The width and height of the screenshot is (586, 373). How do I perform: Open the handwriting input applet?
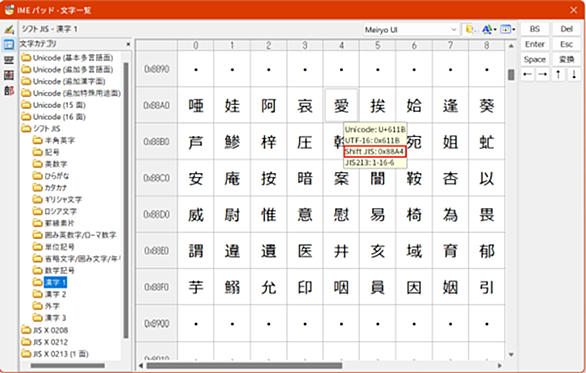tap(9, 30)
